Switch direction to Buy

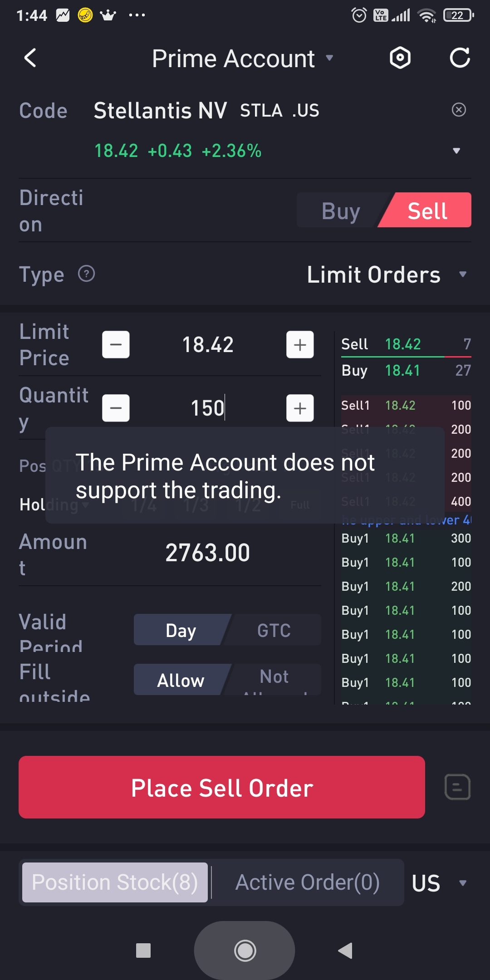tap(340, 211)
